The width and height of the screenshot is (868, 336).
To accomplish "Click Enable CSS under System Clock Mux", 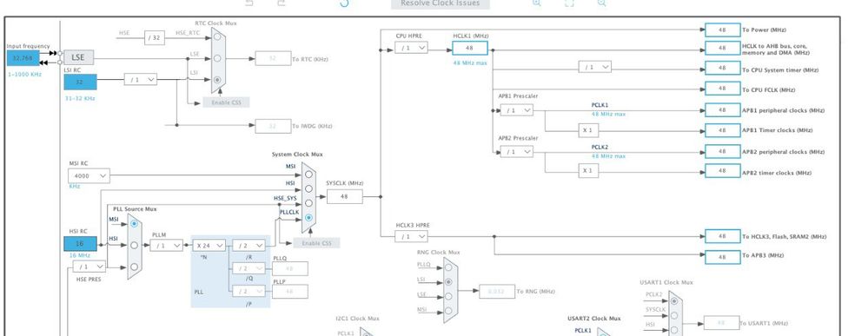I will click(316, 243).
